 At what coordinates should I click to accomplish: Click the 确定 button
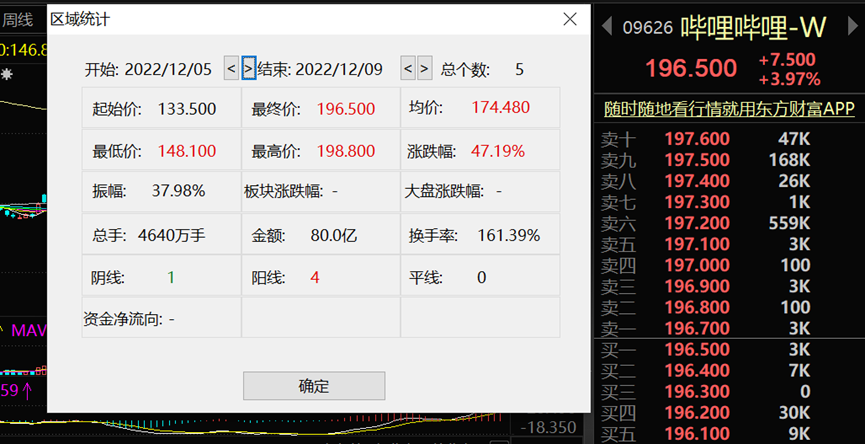click(314, 386)
